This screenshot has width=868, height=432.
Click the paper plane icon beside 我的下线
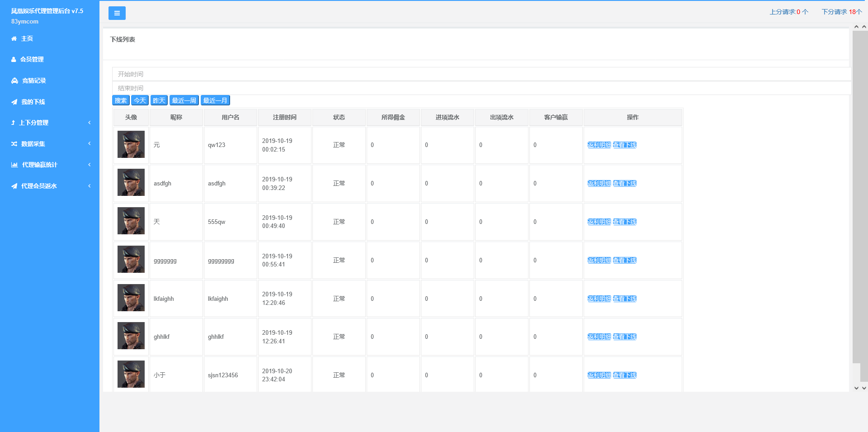(14, 102)
